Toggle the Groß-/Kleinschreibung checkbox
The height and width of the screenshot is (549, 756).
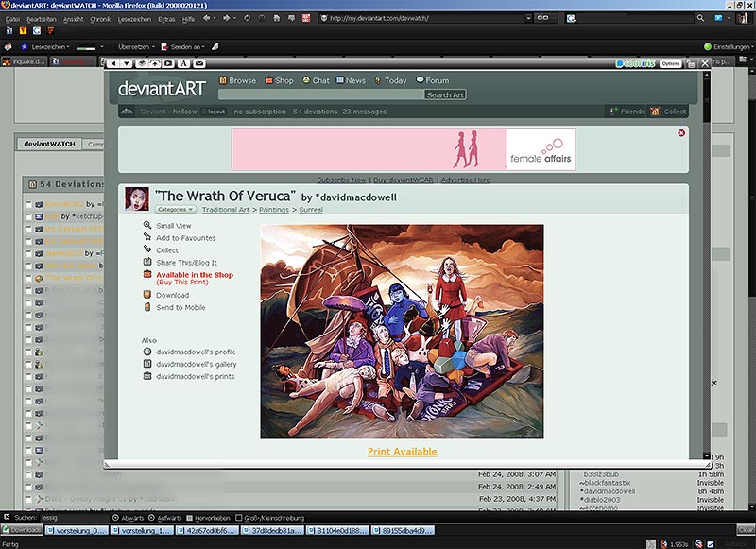click(239, 518)
